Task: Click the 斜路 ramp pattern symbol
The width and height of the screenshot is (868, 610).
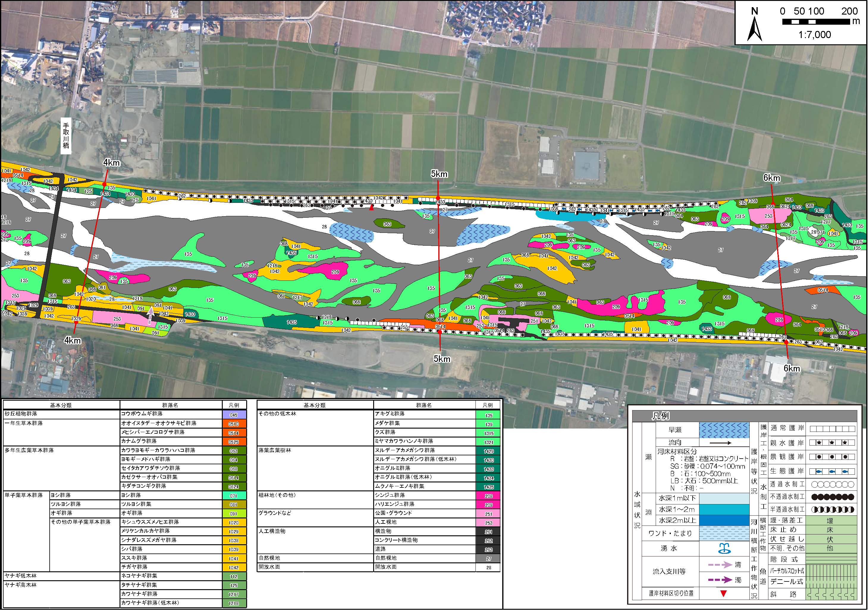Action: (x=831, y=594)
